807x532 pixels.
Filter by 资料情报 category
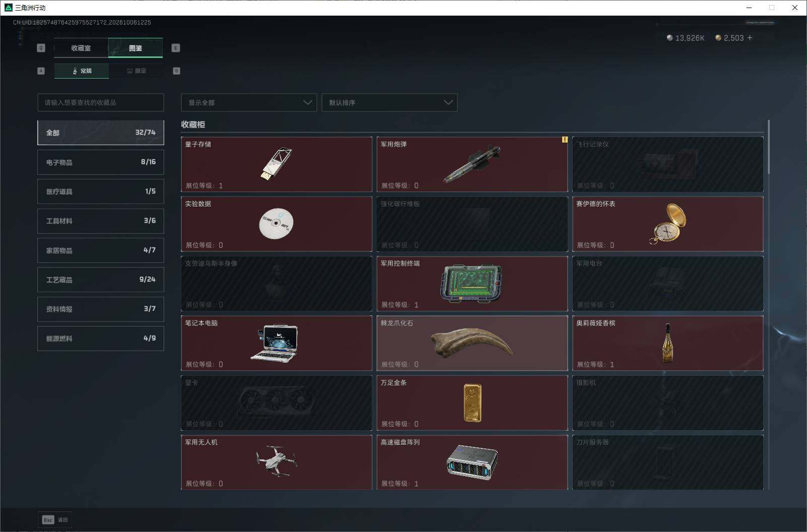(101, 309)
